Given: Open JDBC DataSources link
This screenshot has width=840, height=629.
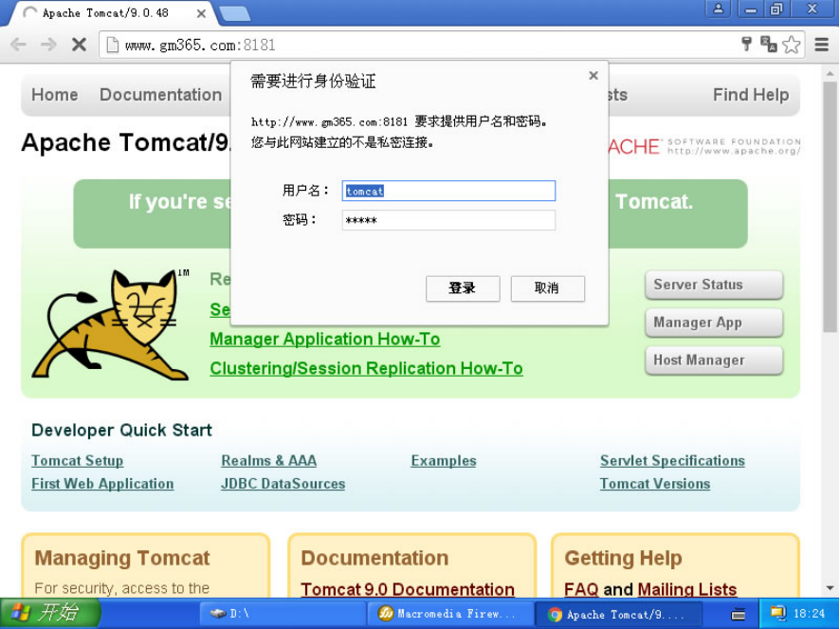Looking at the screenshot, I should pos(283,484).
